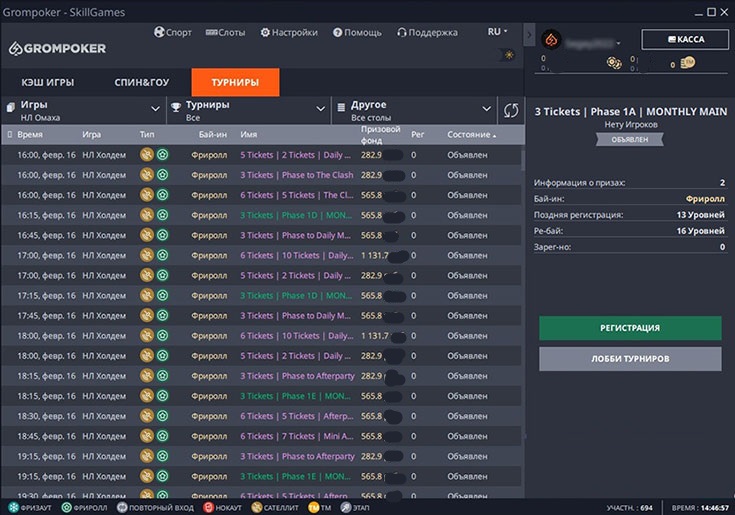Select the Турниры tab
This screenshot has width=735, height=515.
coord(235,82)
